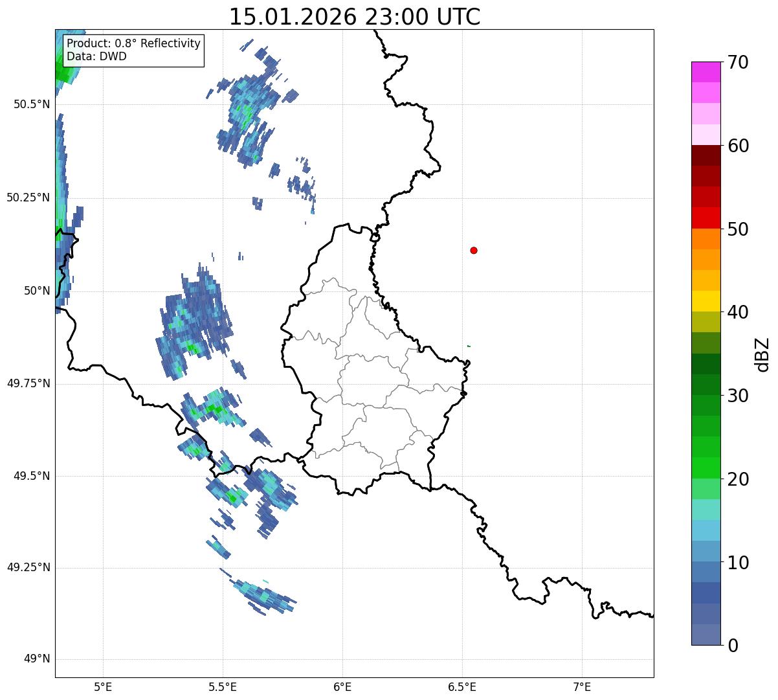Click the radar echo cluster near 49.9°N 5.4°E
The image size is (778, 700).
[194, 321]
